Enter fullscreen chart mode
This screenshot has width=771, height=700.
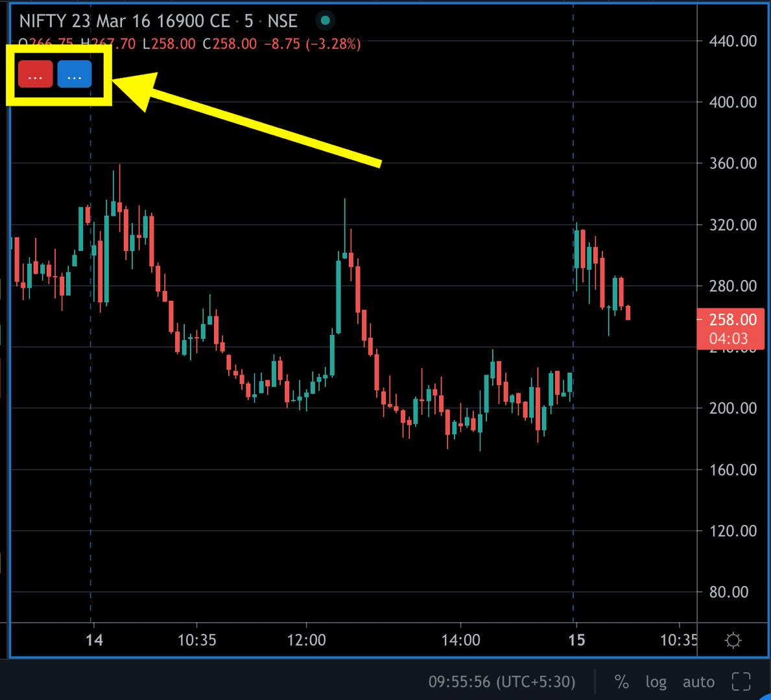pos(741,682)
